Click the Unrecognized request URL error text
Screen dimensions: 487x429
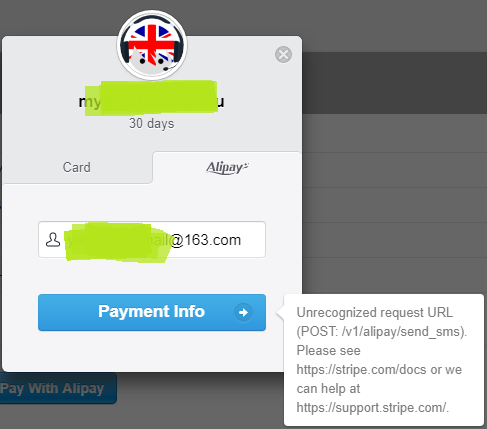click(375, 313)
